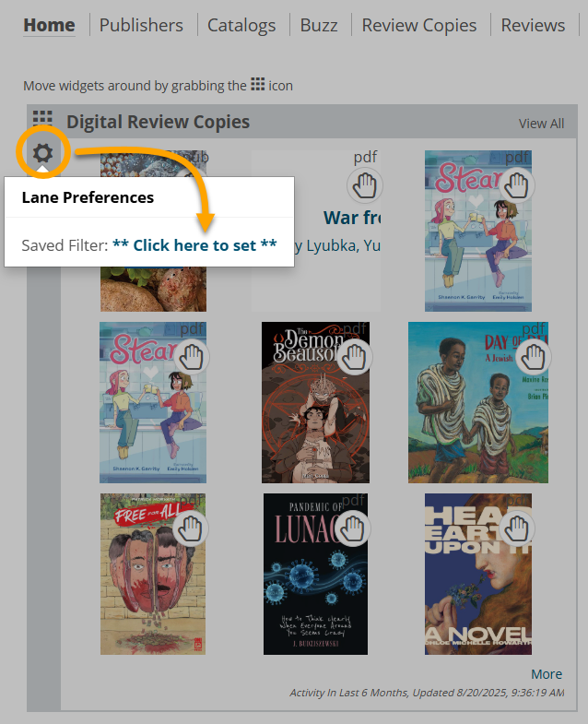Viewport: 588px width, 724px height.
Task: Click hand icon on Demon Beausoleil cover
Action: pos(355,356)
